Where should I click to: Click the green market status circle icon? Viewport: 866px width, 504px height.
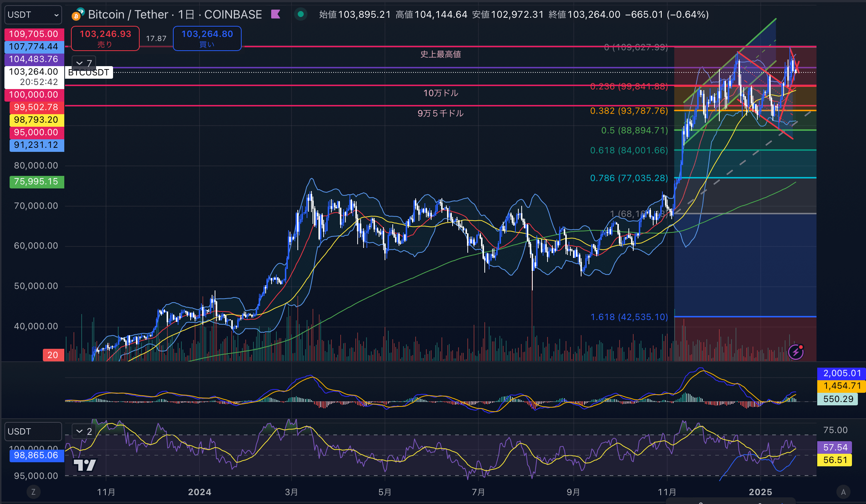point(301,14)
